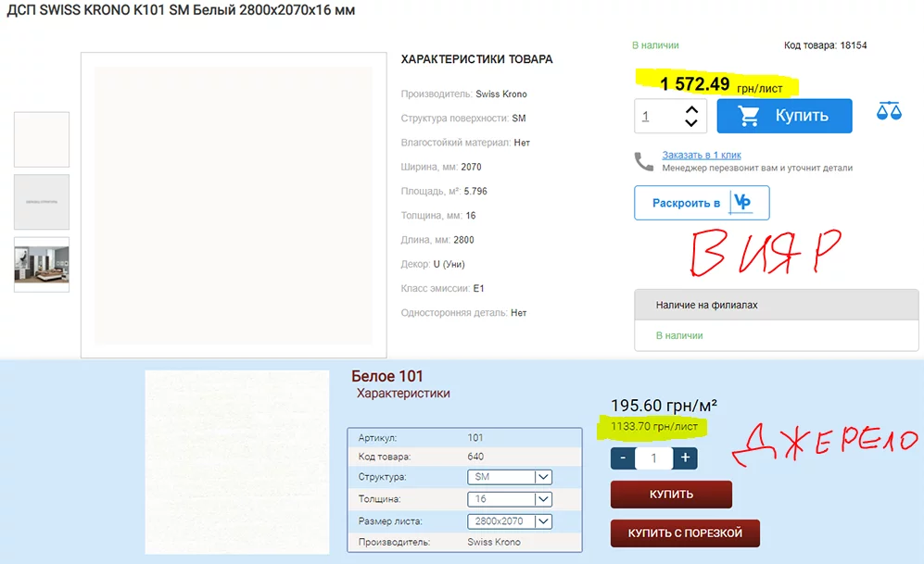Click the Код товара: 18154 text
The image size is (924, 564).
click(825, 45)
